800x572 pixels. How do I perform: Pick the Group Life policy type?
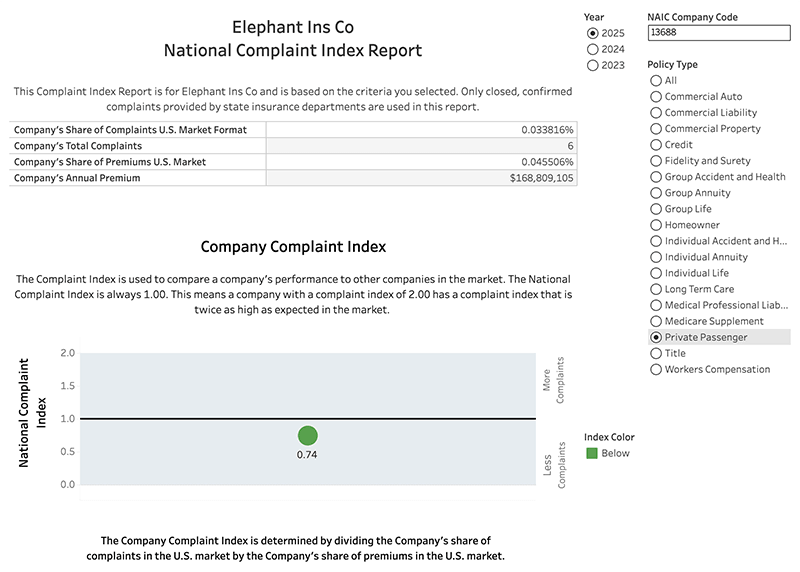point(656,209)
